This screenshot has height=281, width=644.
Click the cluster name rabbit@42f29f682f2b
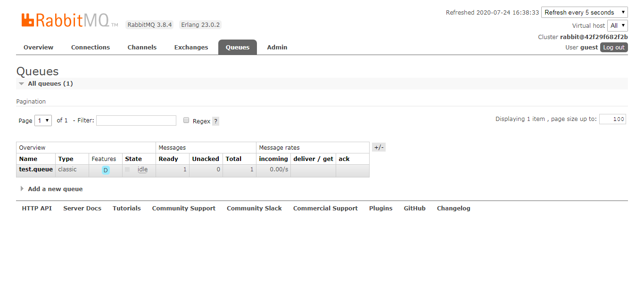[594, 37]
